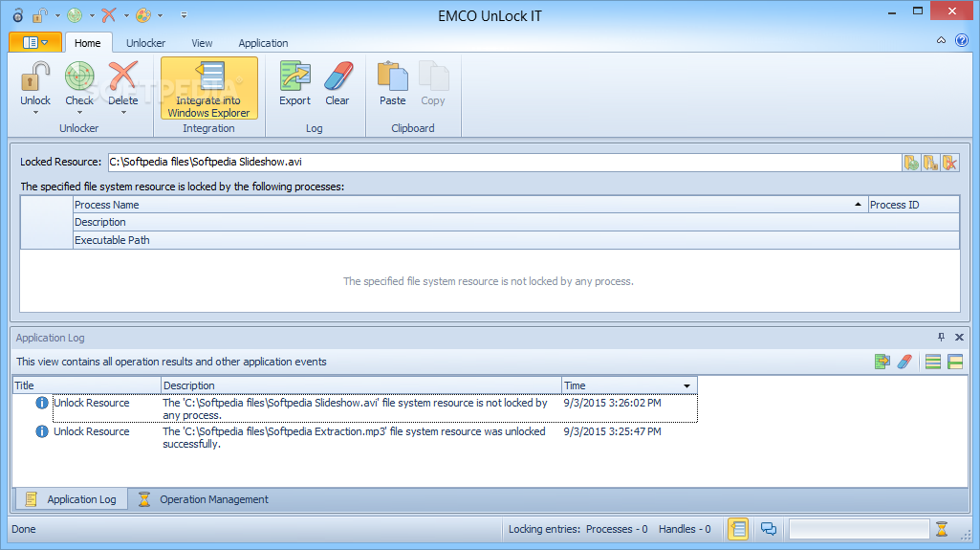Switch to the Application Log bottom tab
The image size is (980, 550).
pyautogui.click(x=72, y=499)
